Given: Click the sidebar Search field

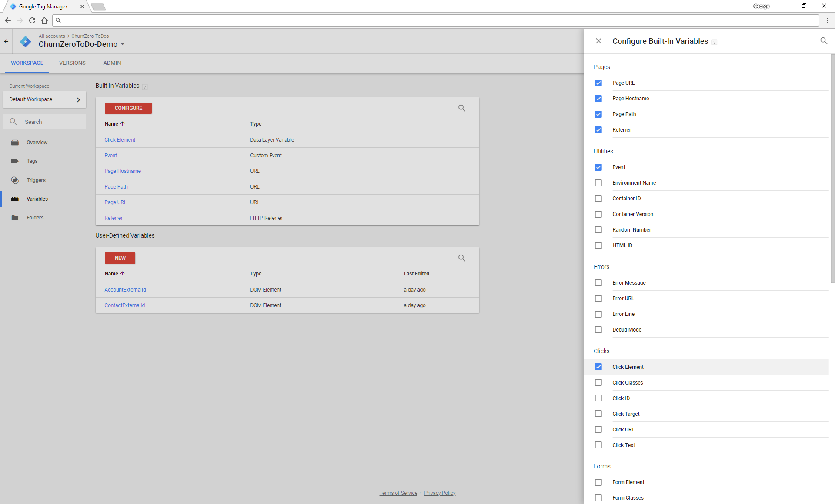Looking at the screenshot, I should [44, 122].
